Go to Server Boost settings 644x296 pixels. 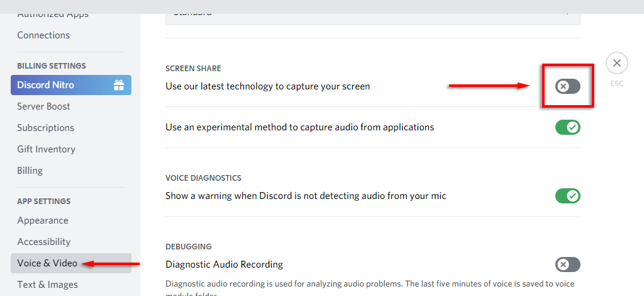pos(43,106)
